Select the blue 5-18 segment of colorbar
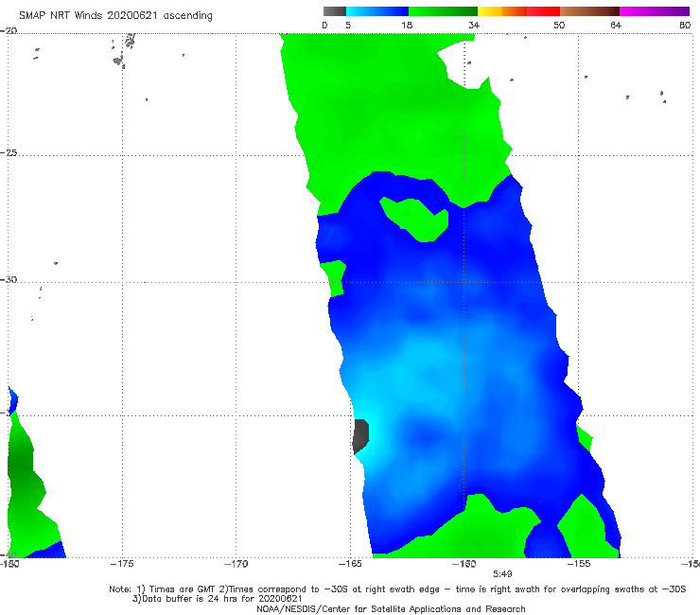The image size is (700, 615). [377, 11]
